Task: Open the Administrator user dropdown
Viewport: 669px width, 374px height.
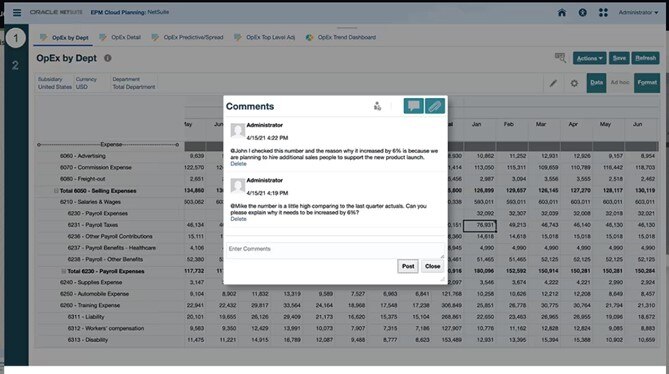Action: coord(638,12)
